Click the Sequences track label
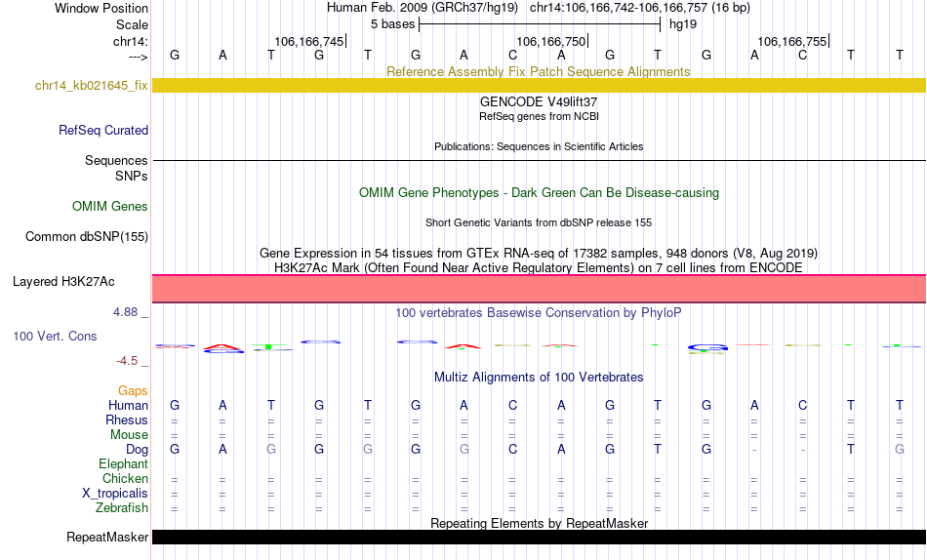Image resolution: width=927 pixels, height=560 pixels. (x=116, y=160)
